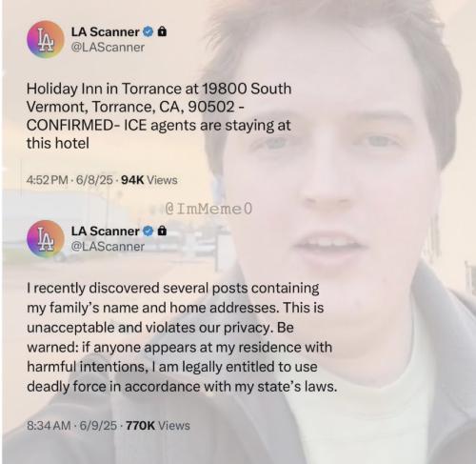Open the 8:34 AM timestamp

(49, 426)
